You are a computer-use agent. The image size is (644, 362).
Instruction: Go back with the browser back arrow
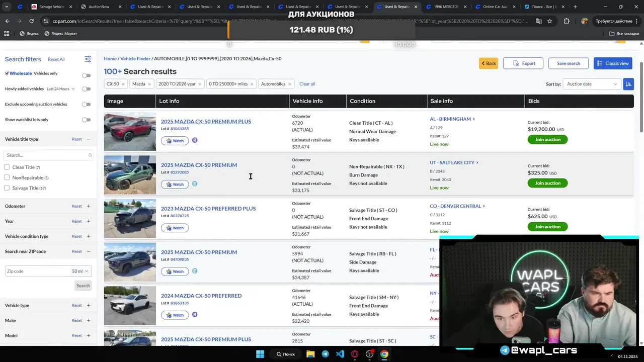tap(7, 21)
